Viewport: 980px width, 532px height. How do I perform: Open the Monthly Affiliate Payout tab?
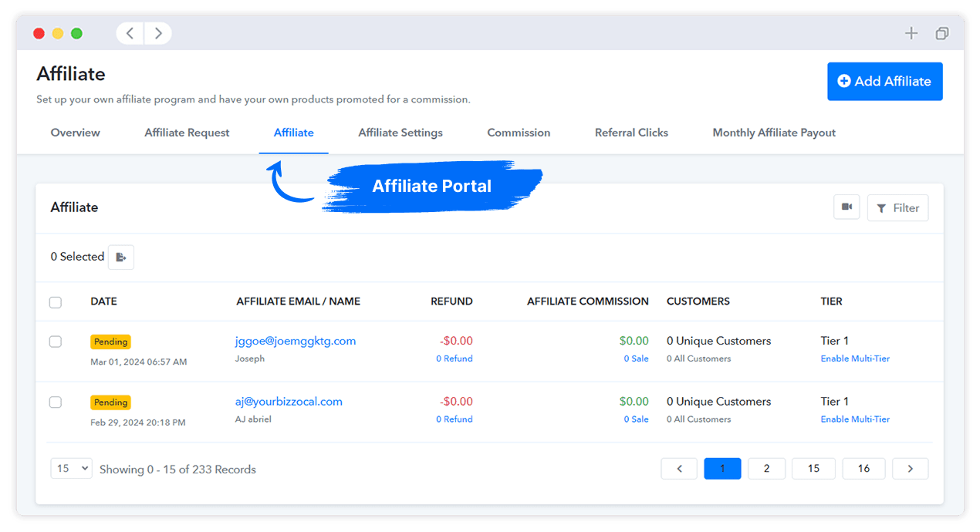[774, 132]
